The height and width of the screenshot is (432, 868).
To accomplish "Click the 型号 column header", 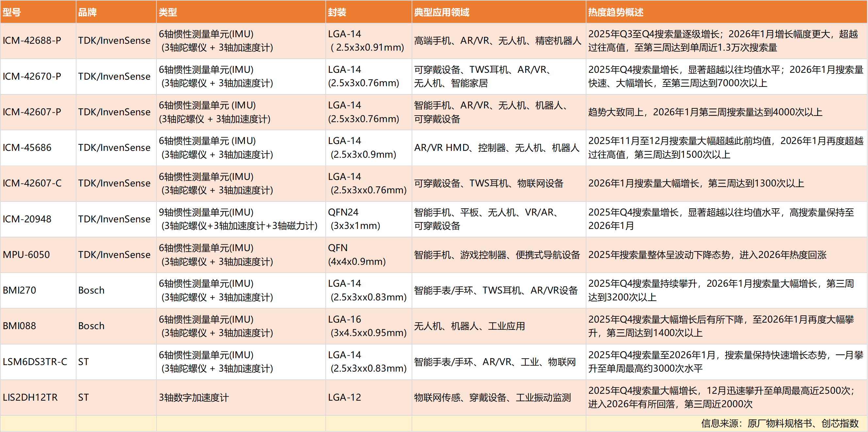I will (12, 12).
